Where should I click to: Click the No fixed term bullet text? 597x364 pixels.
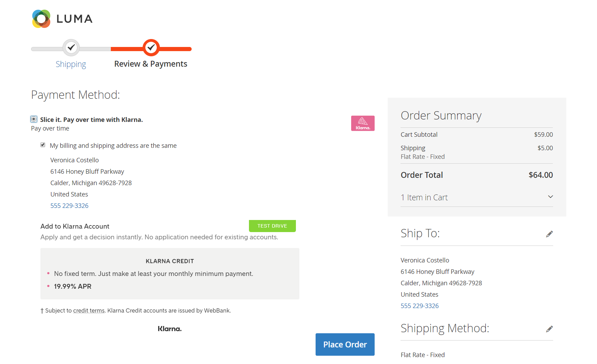click(x=154, y=274)
